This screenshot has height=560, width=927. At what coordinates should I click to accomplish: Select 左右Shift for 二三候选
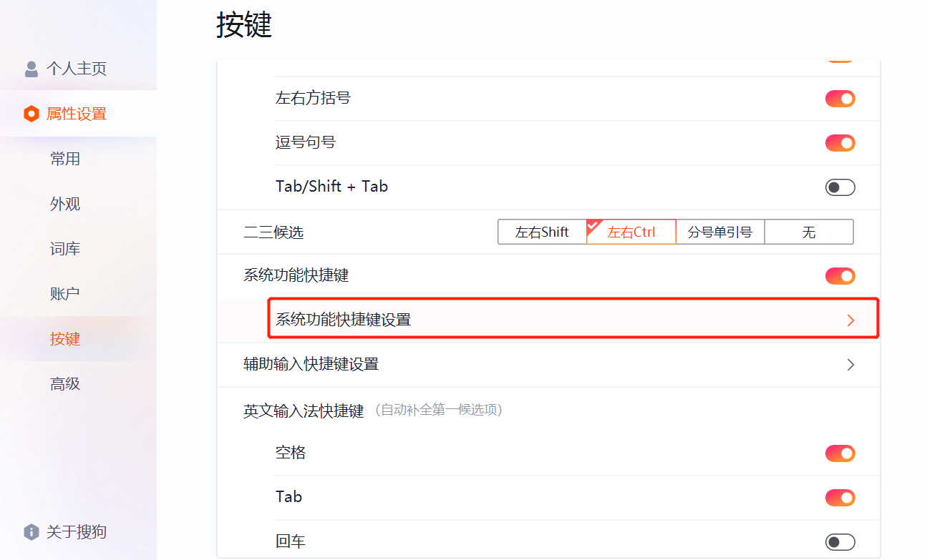[x=543, y=231]
